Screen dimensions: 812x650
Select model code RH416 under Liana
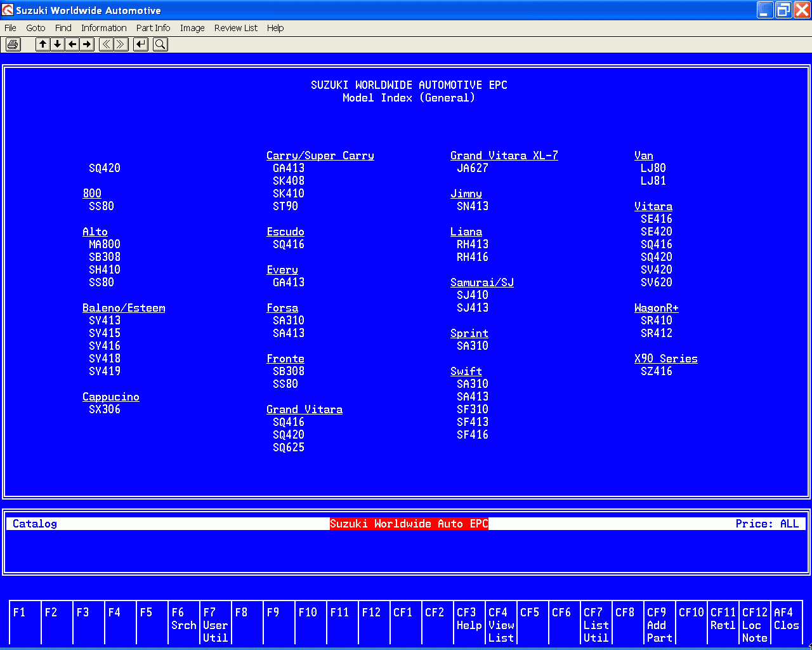tap(473, 257)
